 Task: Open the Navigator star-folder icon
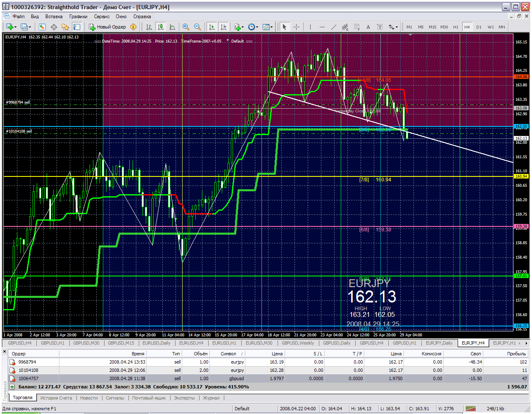pos(65,27)
